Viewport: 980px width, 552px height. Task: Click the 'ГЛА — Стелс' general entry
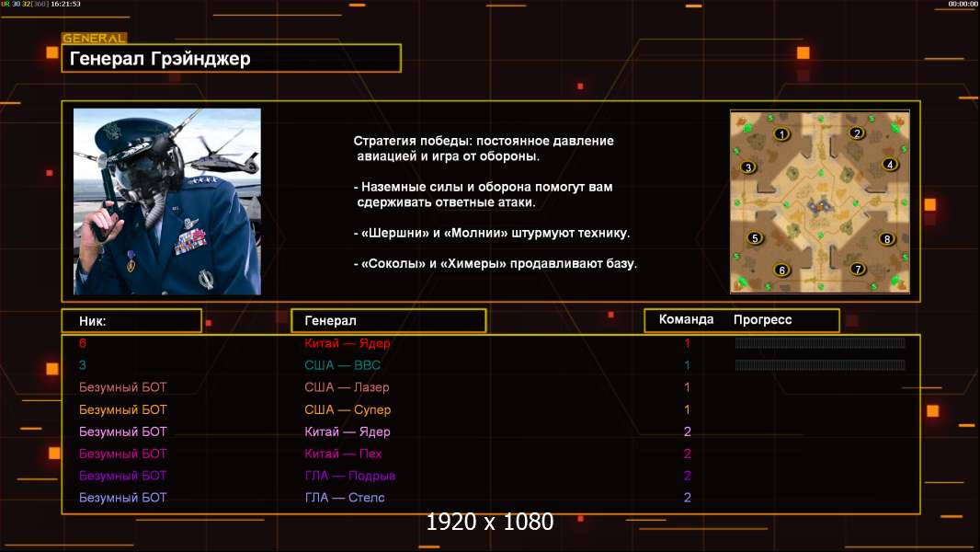345,498
